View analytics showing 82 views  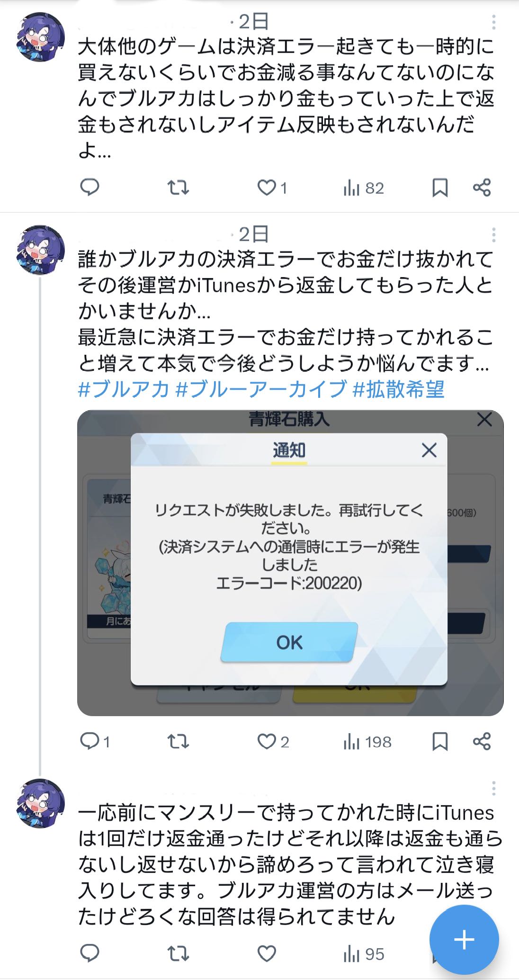364,188
